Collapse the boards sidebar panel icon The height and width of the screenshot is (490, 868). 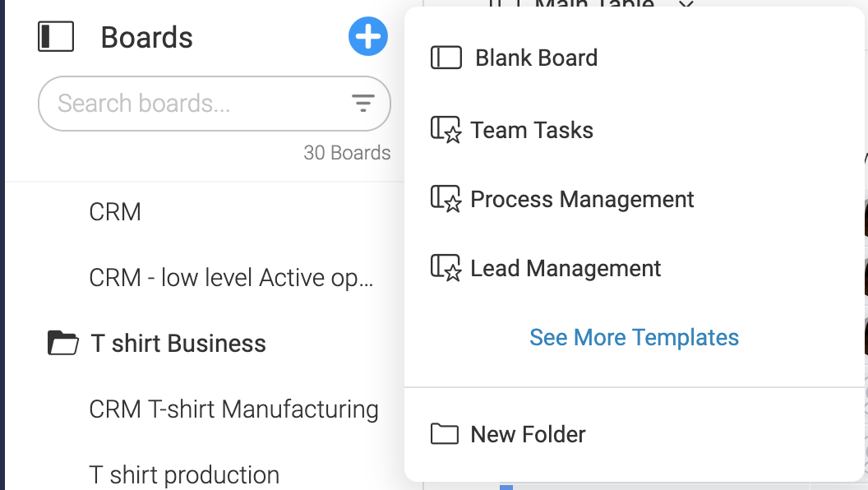click(x=56, y=36)
